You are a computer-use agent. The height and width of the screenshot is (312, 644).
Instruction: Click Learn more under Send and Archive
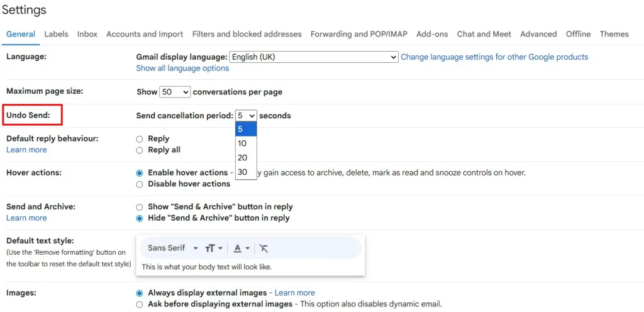tap(26, 218)
